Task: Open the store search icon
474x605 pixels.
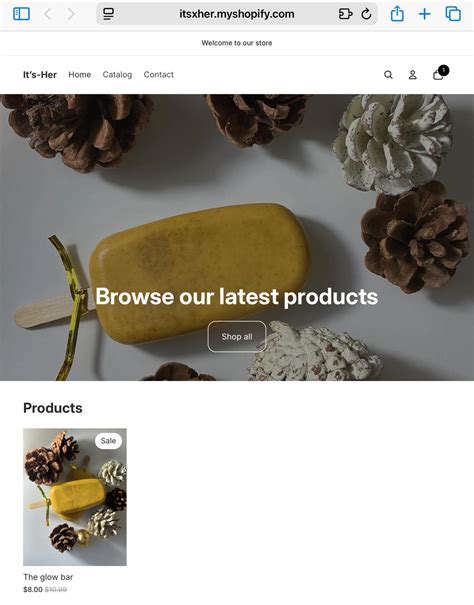Action: 388,75
